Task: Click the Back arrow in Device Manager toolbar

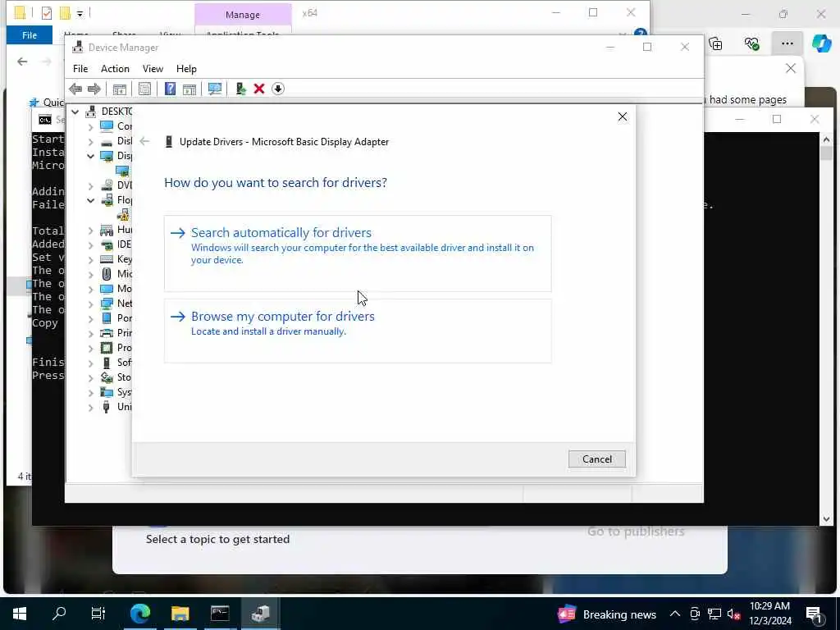Action: pyautogui.click(x=75, y=89)
